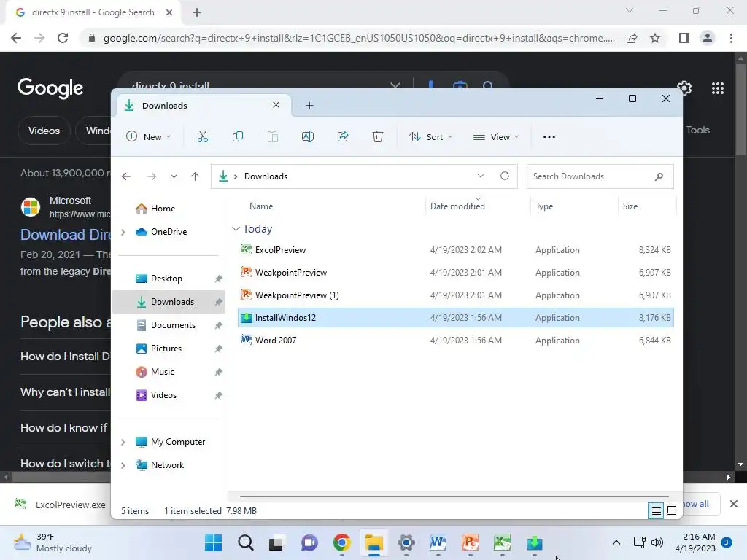The image size is (747, 560).
Task: Click the search magnifier in Search Downloads box
Action: click(659, 176)
